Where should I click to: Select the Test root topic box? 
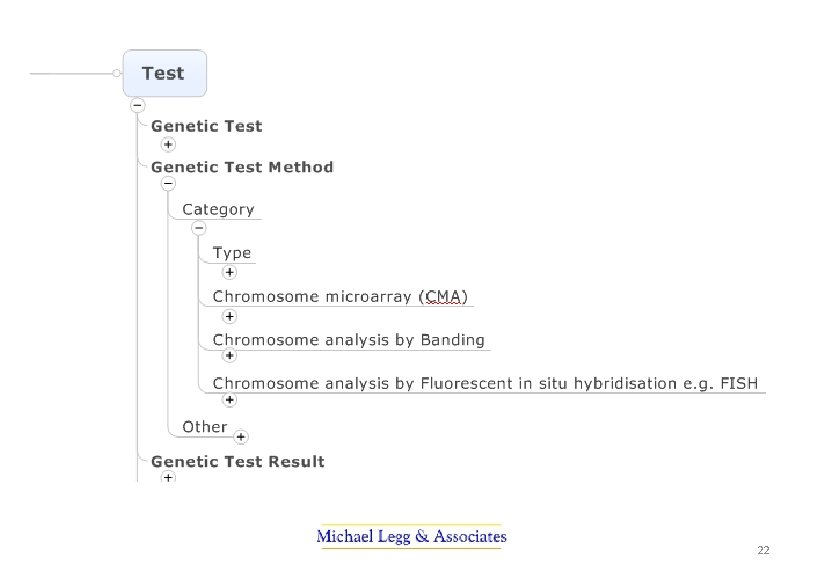click(164, 73)
